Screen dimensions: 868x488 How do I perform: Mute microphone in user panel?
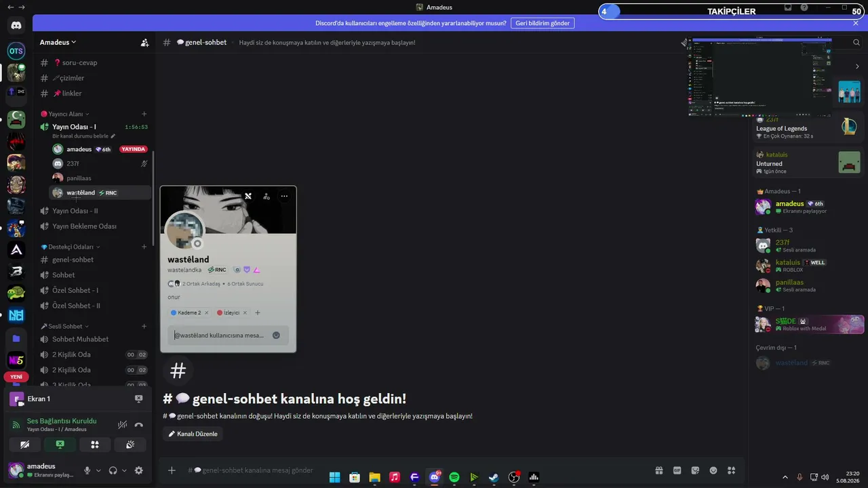(87, 470)
